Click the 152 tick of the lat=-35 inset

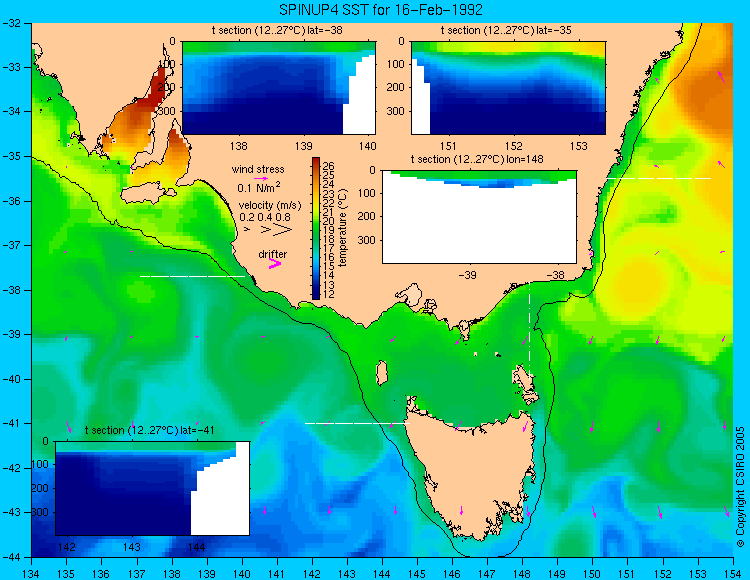514,146
